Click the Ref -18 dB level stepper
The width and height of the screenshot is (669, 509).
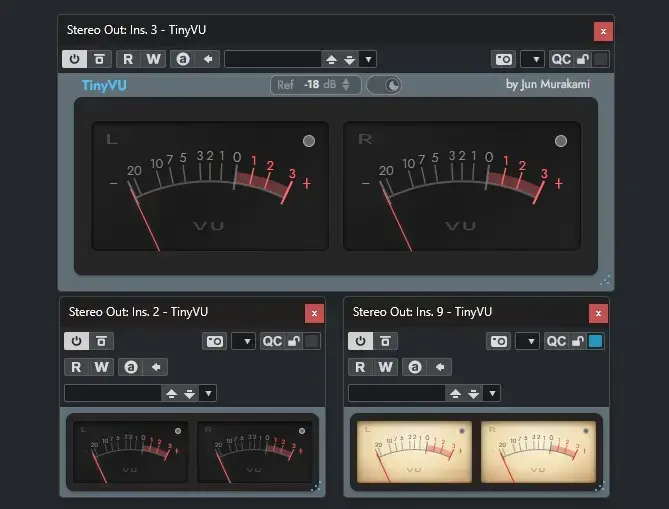(346, 85)
